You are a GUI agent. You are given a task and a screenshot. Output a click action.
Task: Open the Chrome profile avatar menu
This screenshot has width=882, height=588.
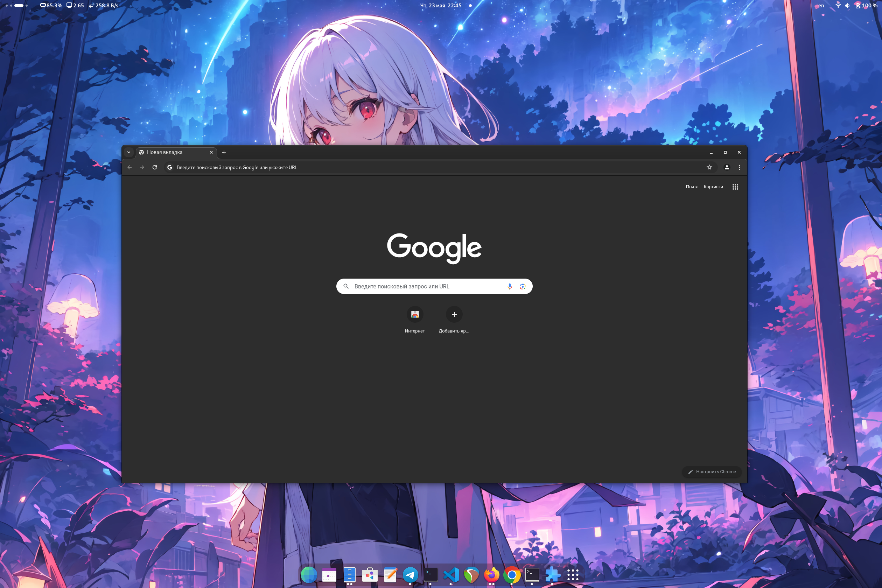pyautogui.click(x=727, y=167)
